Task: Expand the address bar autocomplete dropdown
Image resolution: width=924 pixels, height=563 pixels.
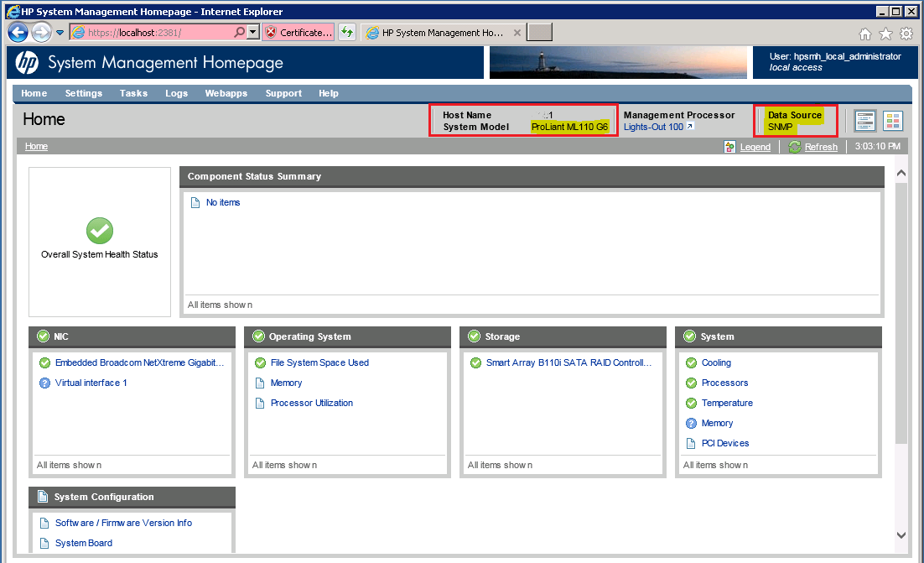Action: tap(253, 33)
